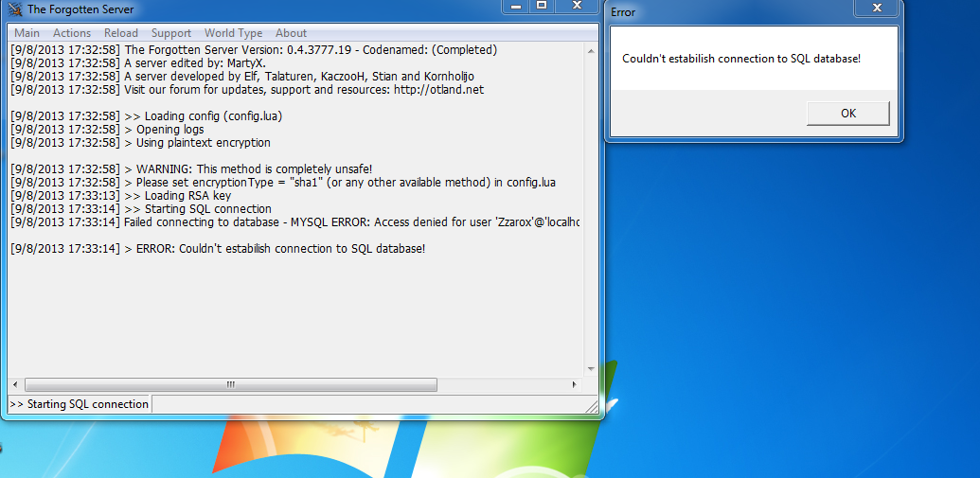Maximize The Forgotten Server window

(x=542, y=6)
